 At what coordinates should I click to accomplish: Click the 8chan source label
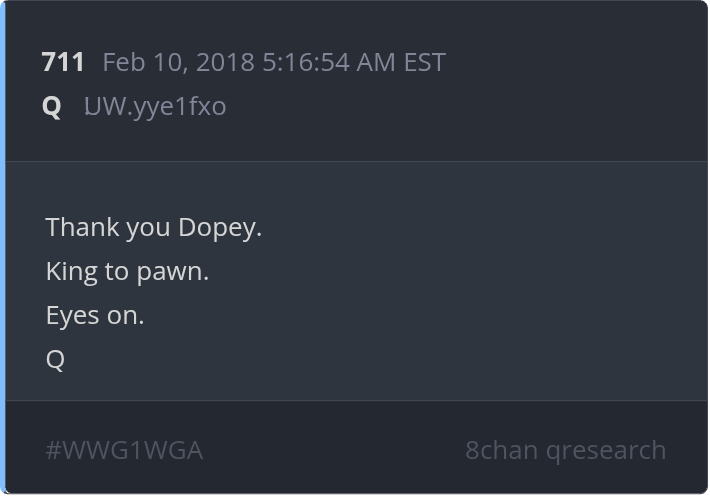501,450
